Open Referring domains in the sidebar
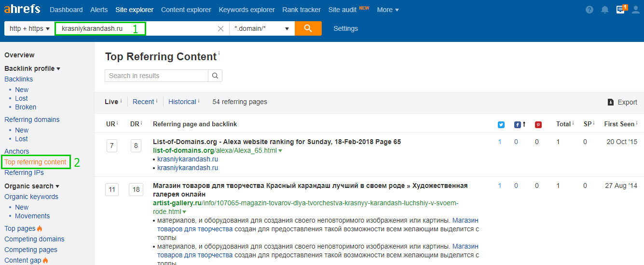644x265 pixels. (x=32, y=119)
